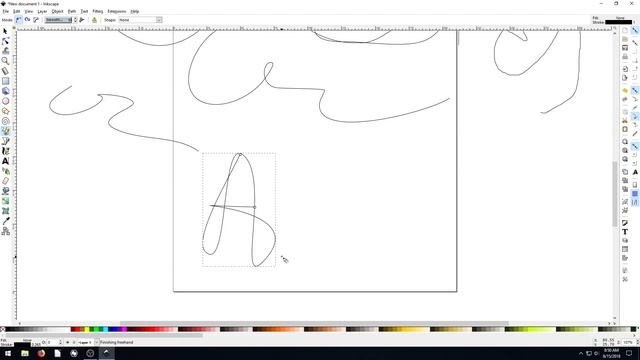Pick the bright yellow palette swatch
This screenshot has height=360, width=640.
[87, 329]
